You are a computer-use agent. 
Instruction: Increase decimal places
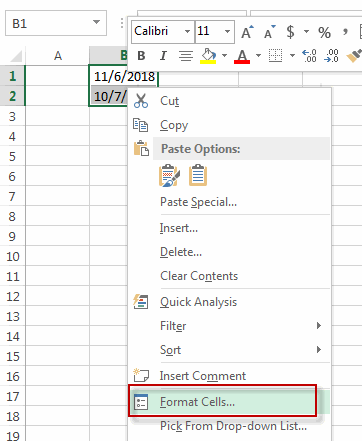(x=309, y=56)
